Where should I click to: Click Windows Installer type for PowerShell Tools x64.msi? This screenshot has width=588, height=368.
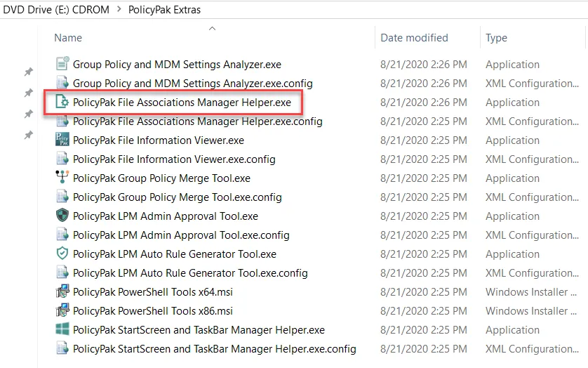coord(531,292)
